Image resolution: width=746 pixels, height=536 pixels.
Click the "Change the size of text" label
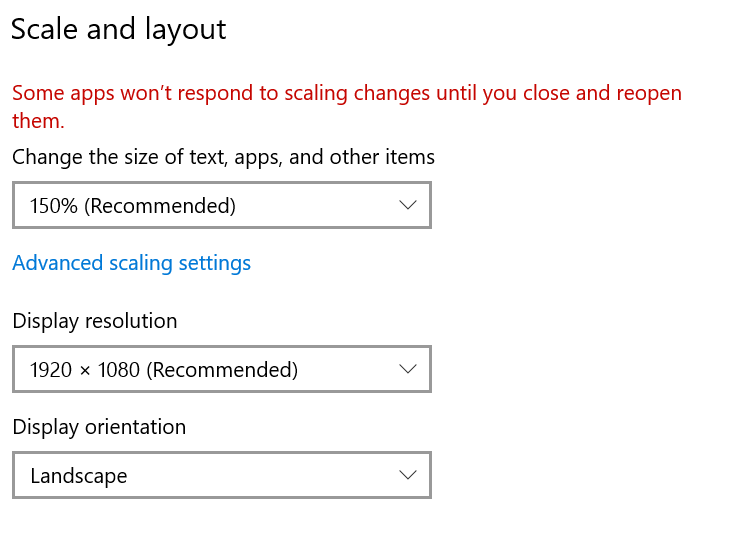(223, 157)
